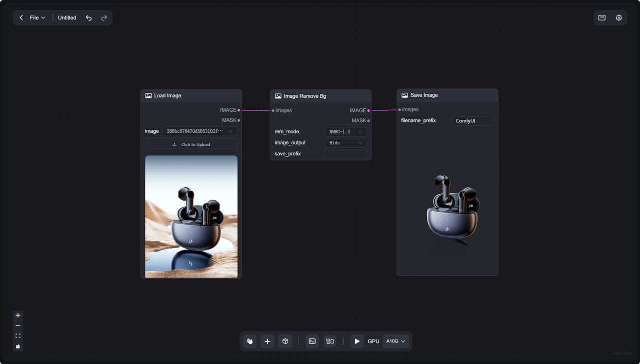Viewport: 640px width, 364px height.
Task: Undo the last action
Action: coord(88,18)
